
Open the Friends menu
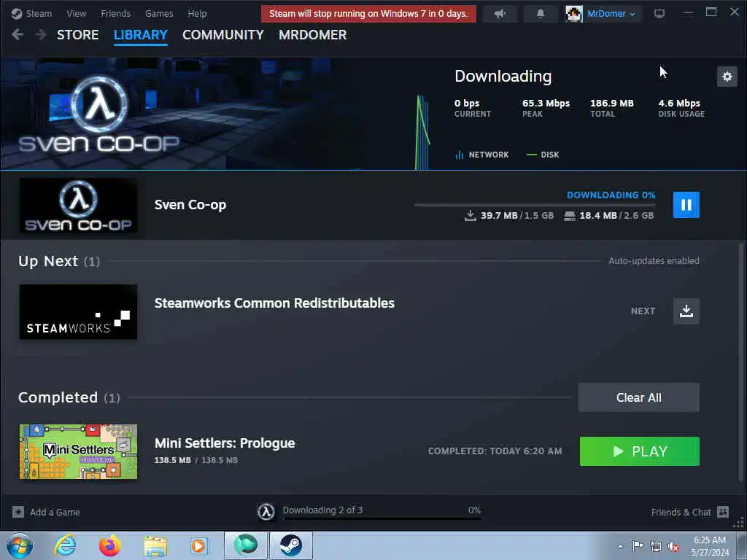[116, 13]
